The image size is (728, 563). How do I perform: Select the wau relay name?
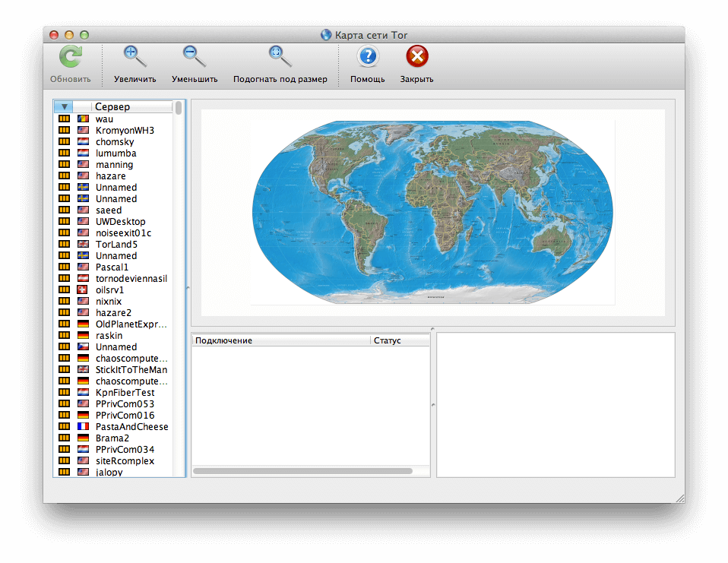pyautogui.click(x=104, y=119)
